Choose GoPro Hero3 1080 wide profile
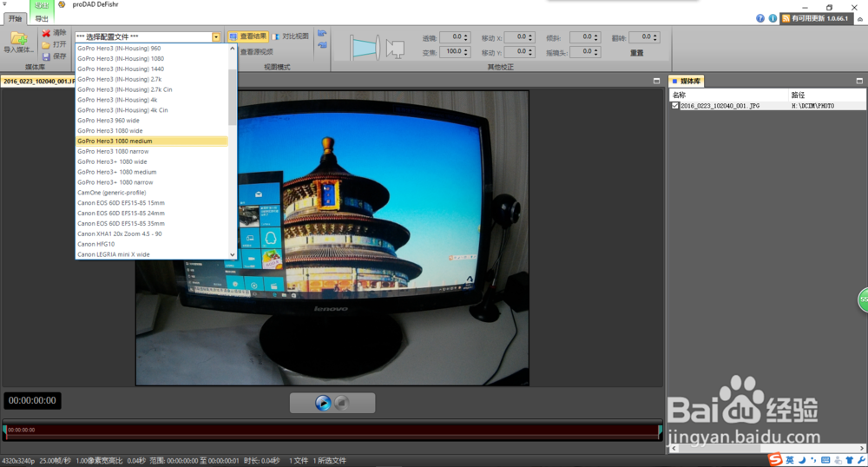868x467 pixels. pos(151,130)
